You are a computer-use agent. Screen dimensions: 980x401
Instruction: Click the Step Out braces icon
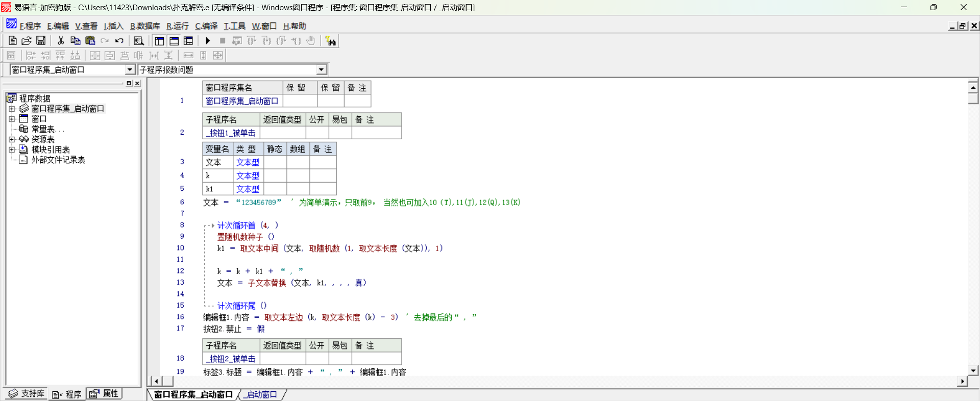[x=281, y=41]
